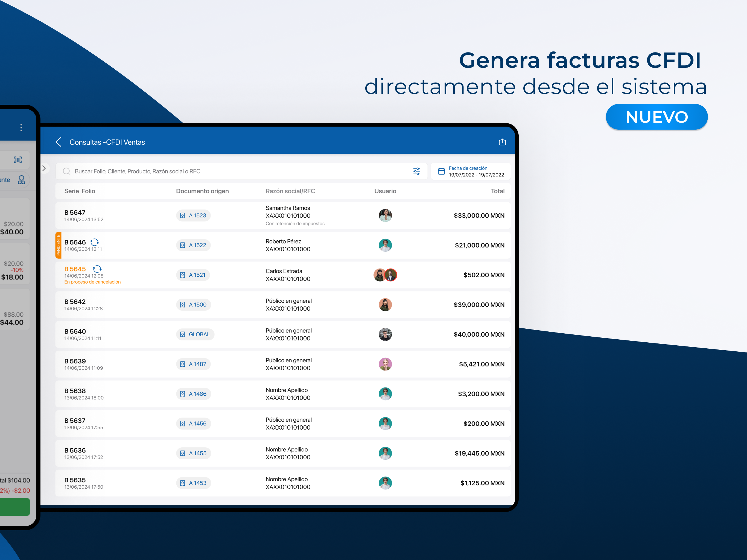Image resolution: width=747 pixels, height=560 pixels.
Task: Click the NUEVO badge button
Action: click(656, 117)
